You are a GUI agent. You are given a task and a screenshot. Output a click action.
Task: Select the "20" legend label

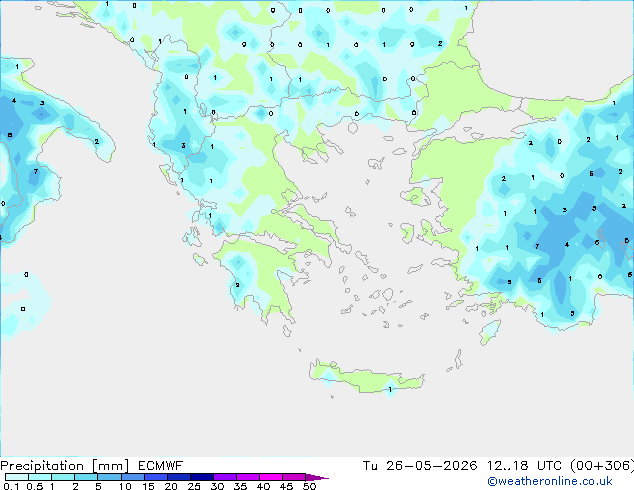(x=171, y=486)
